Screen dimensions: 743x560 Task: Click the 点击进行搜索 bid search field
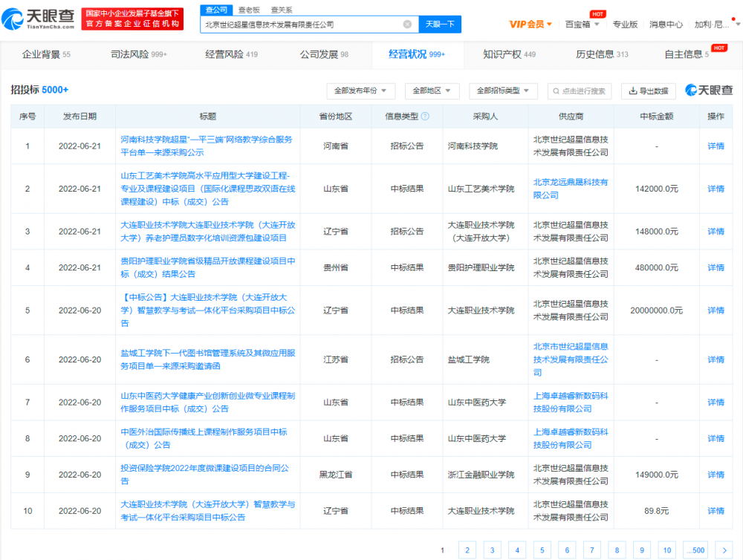[580, 91]
